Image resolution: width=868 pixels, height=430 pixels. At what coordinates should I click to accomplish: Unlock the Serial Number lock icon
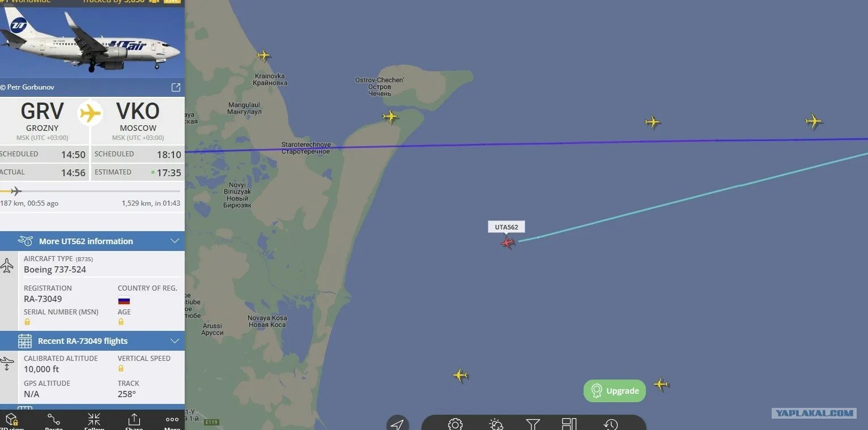(x=27, y=322)
